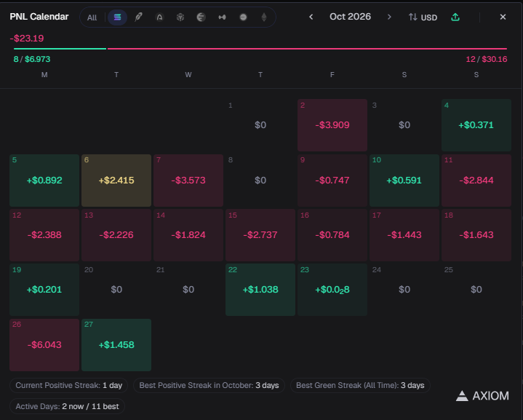Select the Solana chain filter icon
Viewport: 523px width, 420px height.
pyautogui.click(x=117, y=17)
